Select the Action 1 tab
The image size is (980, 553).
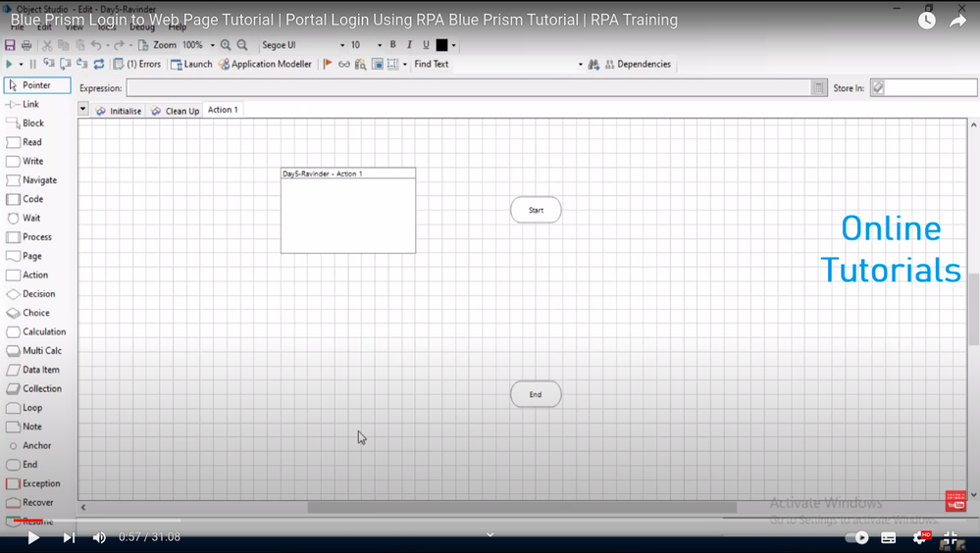223,110
